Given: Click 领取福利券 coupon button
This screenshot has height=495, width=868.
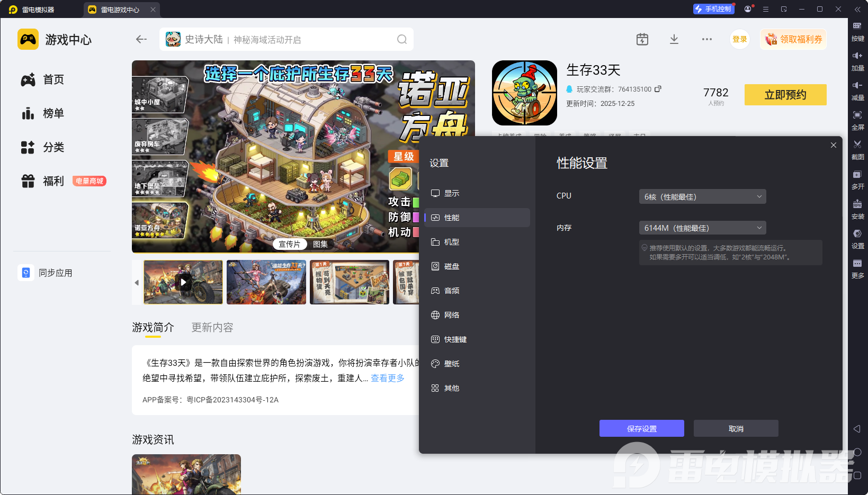Looking at the screenshot, I should pos(793,39).
